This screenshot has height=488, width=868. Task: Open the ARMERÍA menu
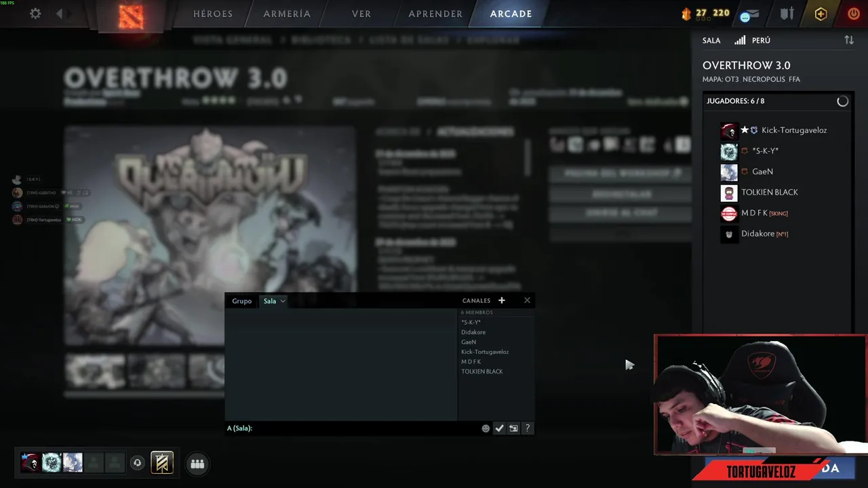[x=287, y=14]
